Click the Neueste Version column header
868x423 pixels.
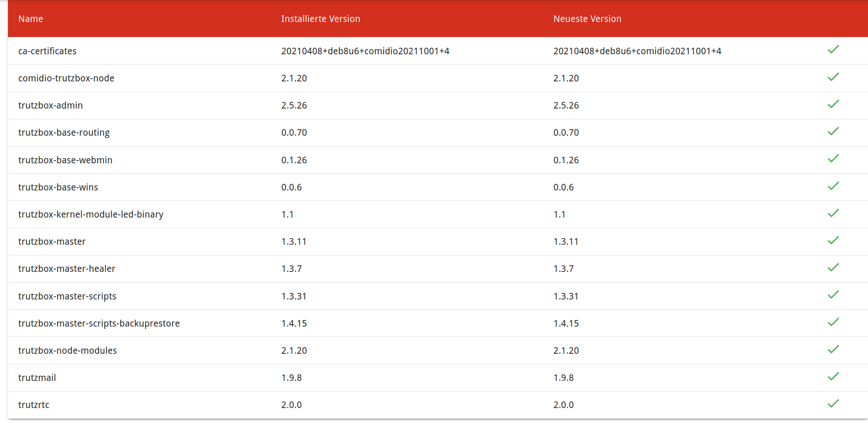pyautogui.click(x=587, y=19)
